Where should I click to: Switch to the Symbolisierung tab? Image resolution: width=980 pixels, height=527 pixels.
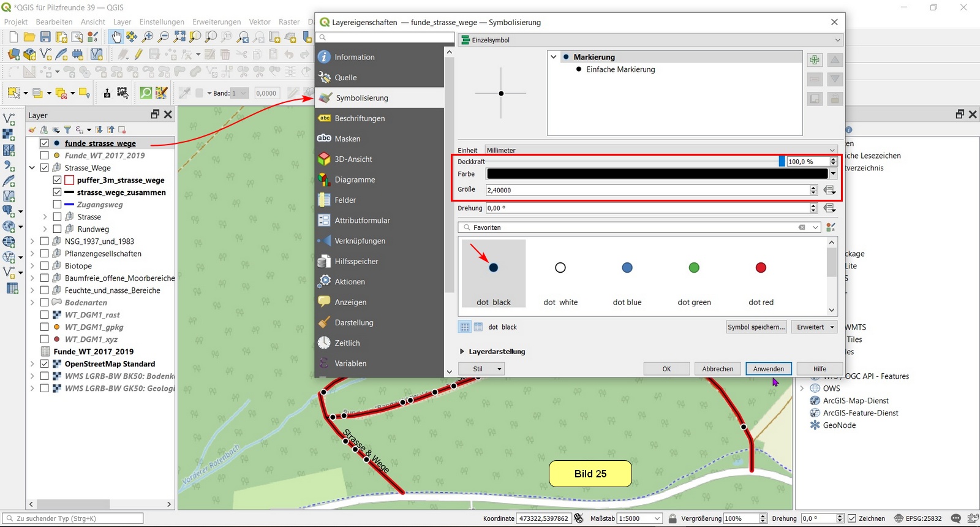coord(361,98)
